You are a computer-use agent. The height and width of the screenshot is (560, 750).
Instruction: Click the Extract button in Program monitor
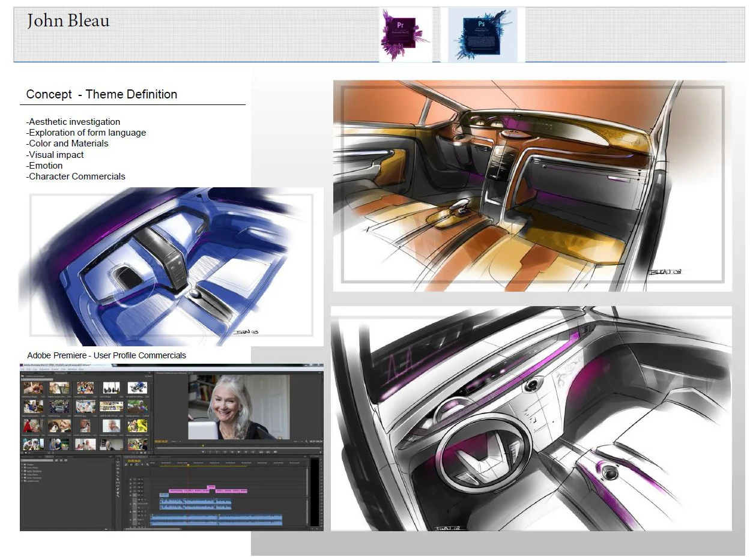[268, 452]
